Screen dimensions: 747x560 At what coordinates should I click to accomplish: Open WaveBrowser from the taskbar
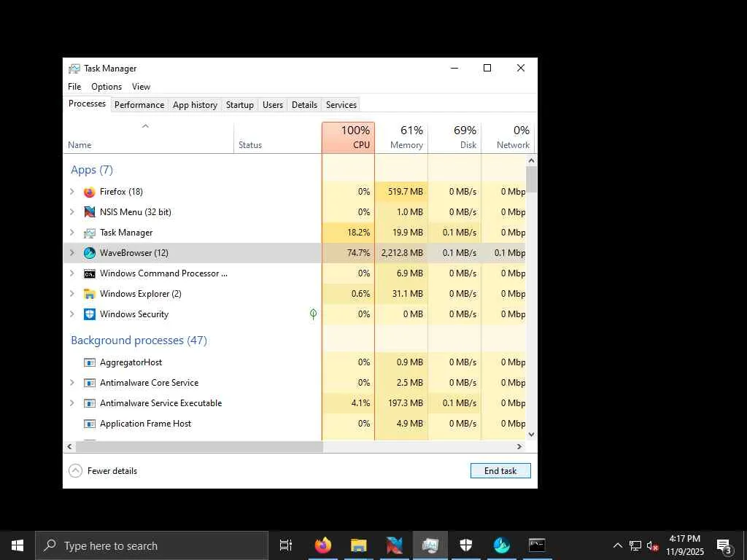point(502,545)
